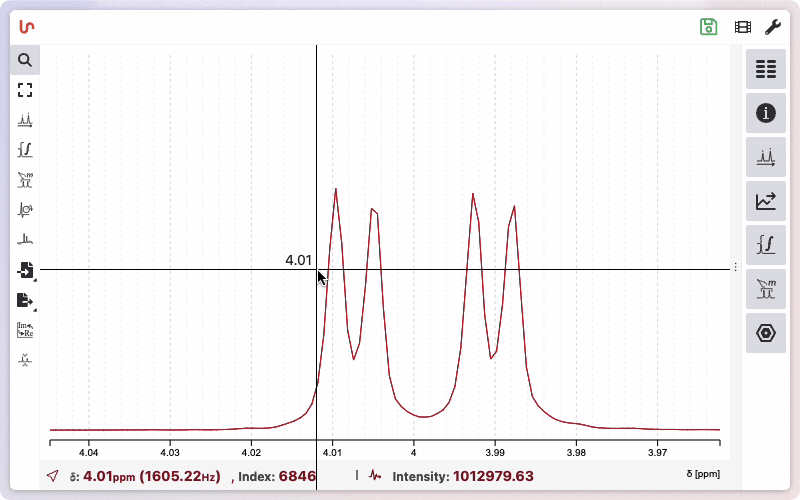The height and width of the screenshot is (500, 800).
Task: Open the hexagon structures panel
Action: point(766,333)
